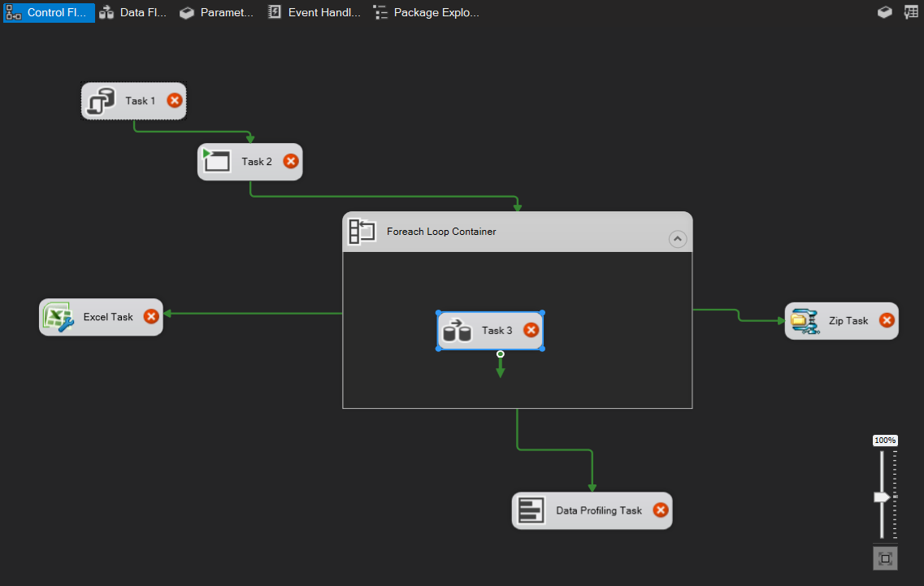Click the Excel Task spreadsheet icon
The image size is (924, 586).
[x=57, y=317]
